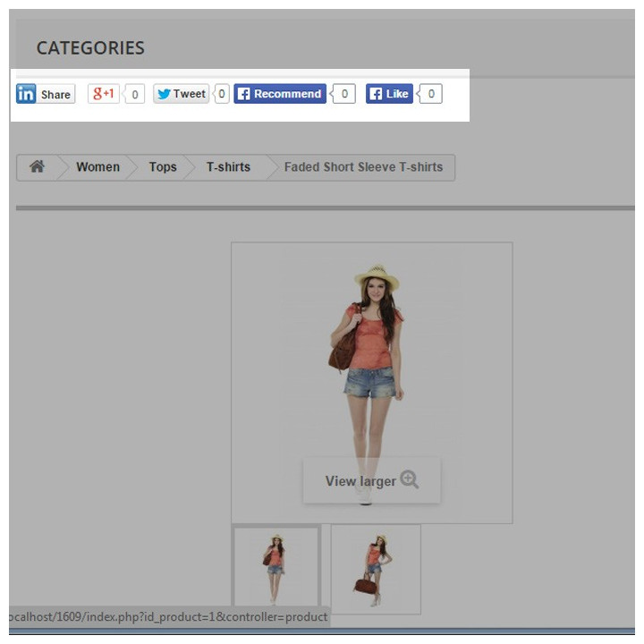This screenshot has height=644, width=644.
Task: Click the Recommend count bubble
Action: click(343, 94)
